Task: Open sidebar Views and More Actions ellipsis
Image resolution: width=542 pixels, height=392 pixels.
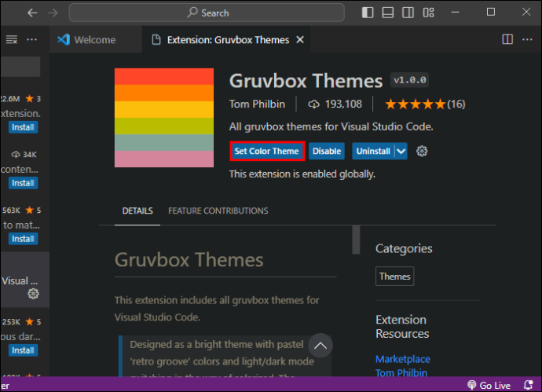Action: [x=31, y=39]
